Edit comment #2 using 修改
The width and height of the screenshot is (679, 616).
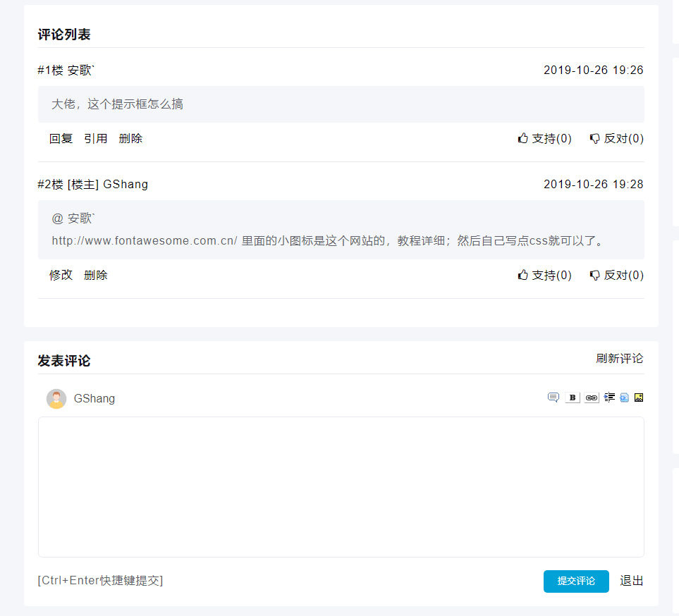pos(61,276)
